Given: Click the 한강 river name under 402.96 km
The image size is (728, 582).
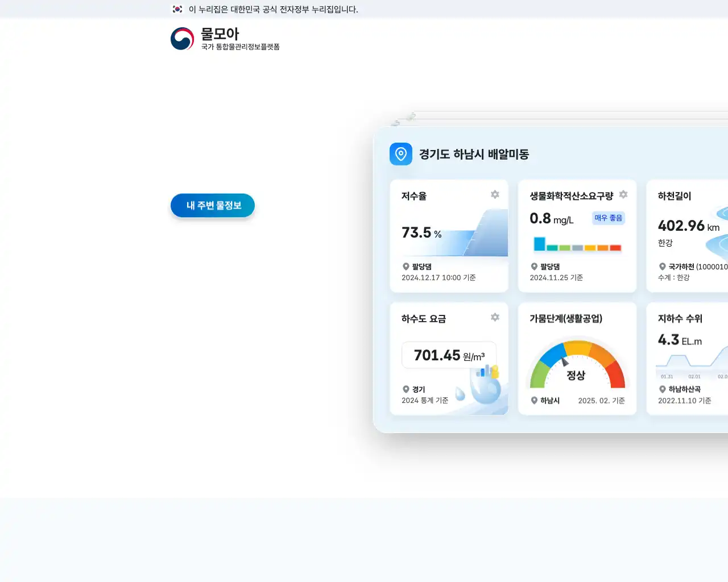Looking at the screenshot, I should coord(665,243).
